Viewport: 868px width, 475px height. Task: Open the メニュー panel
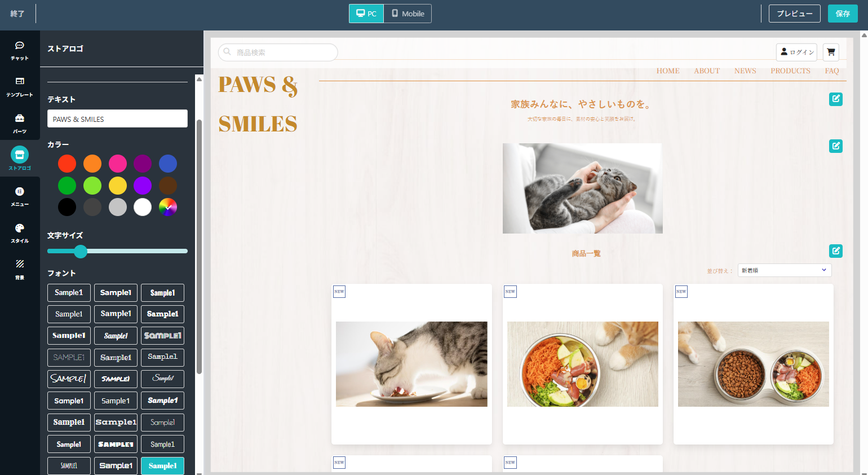click(x=19, y=197)
